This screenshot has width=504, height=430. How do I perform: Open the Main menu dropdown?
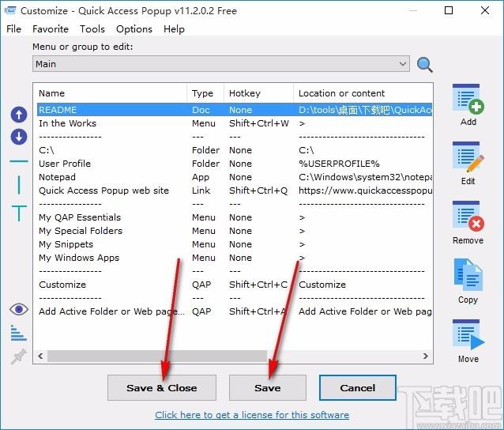[x=221, y=64]
